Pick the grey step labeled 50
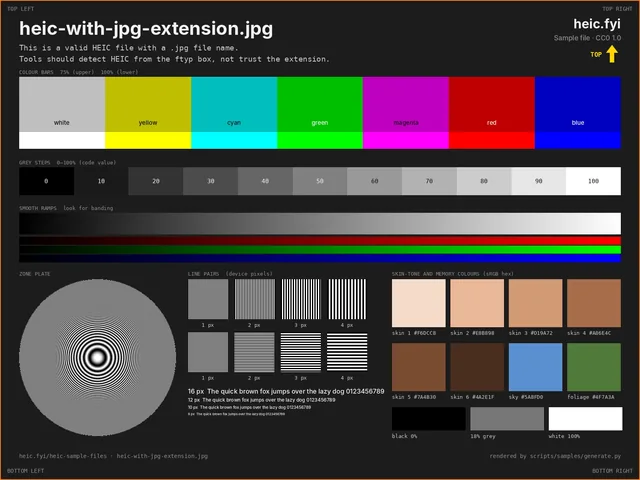The height and width of the screenshot is (480, 640). (x=320, y=181)
